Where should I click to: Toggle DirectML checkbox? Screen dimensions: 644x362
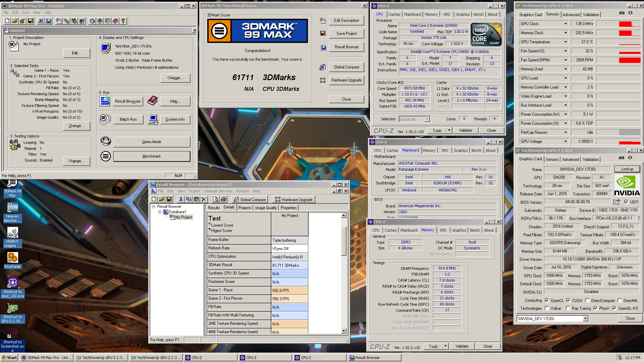pos(620,301)
